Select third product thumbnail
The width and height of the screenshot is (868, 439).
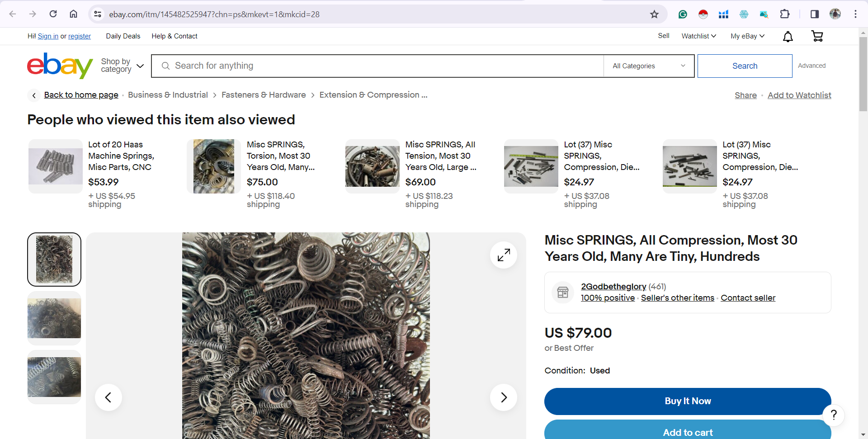[x=54, y=377]
